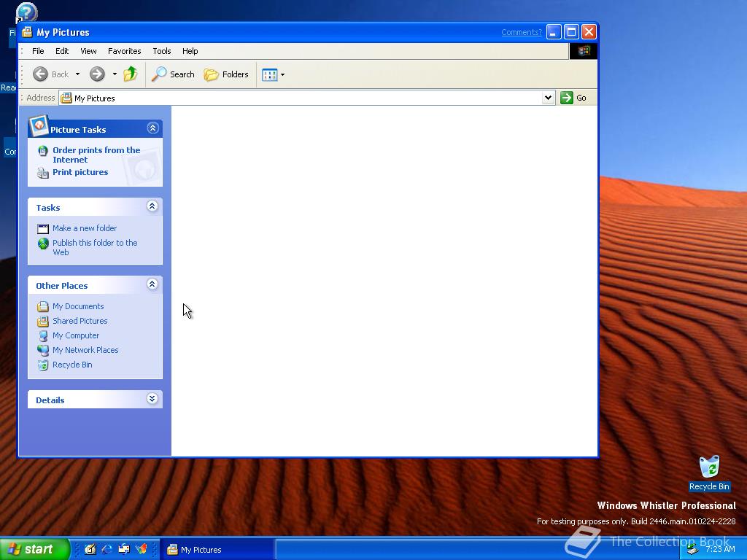
Task: Open the Tools menu
Action: coord(161,51)
